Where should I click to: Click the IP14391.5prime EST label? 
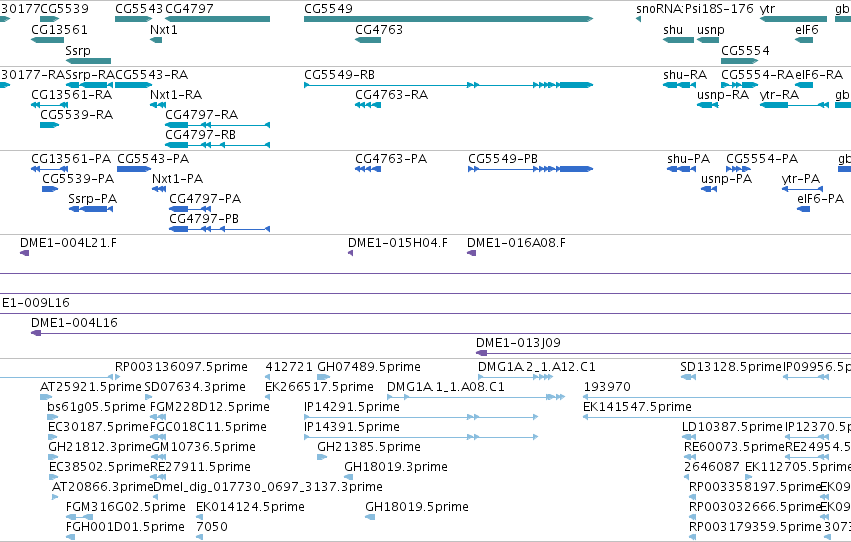352,428
